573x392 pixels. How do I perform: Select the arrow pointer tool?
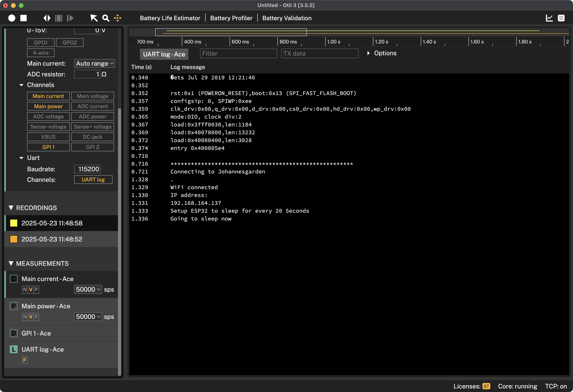[94, 18]
